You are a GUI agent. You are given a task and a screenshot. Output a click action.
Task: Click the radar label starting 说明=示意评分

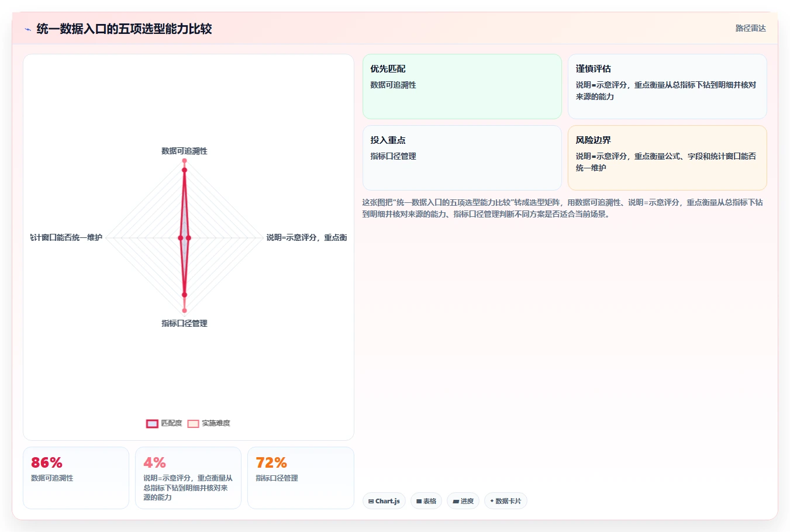click(x=306, y=237)
